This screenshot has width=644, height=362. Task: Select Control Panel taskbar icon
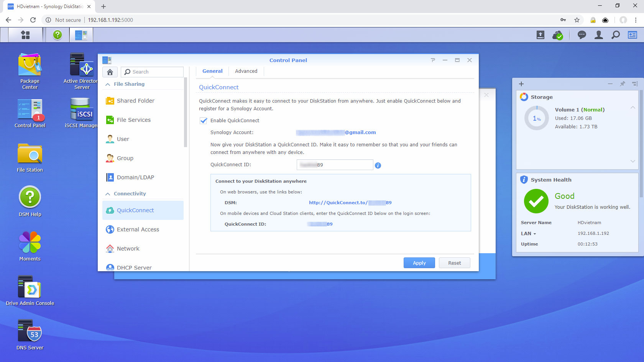(x=81, y=35)
